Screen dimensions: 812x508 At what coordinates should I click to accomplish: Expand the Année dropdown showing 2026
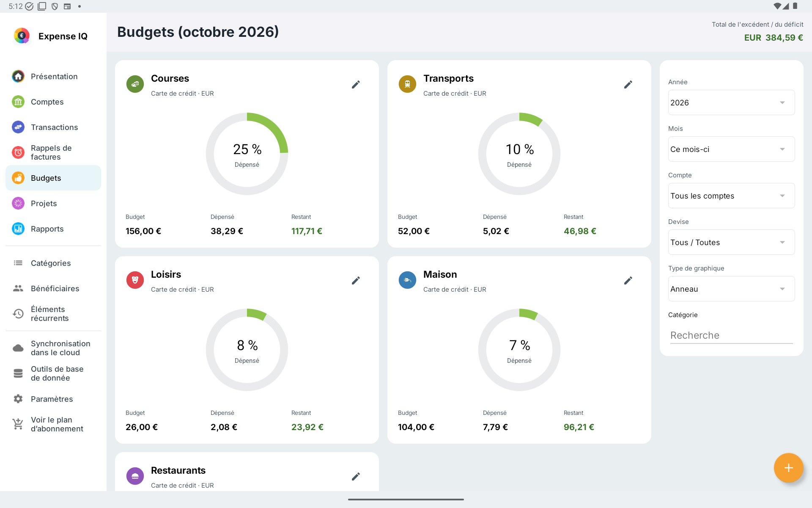coord(731,102)
